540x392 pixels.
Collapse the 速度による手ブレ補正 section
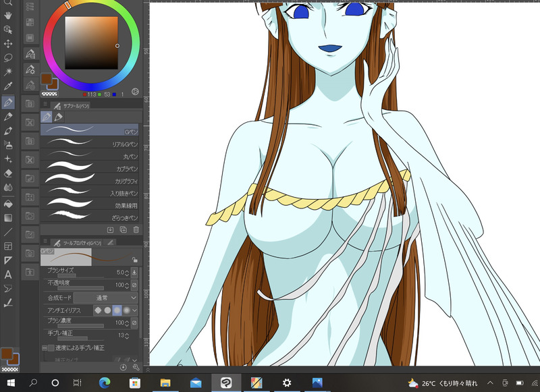[45, 348]
